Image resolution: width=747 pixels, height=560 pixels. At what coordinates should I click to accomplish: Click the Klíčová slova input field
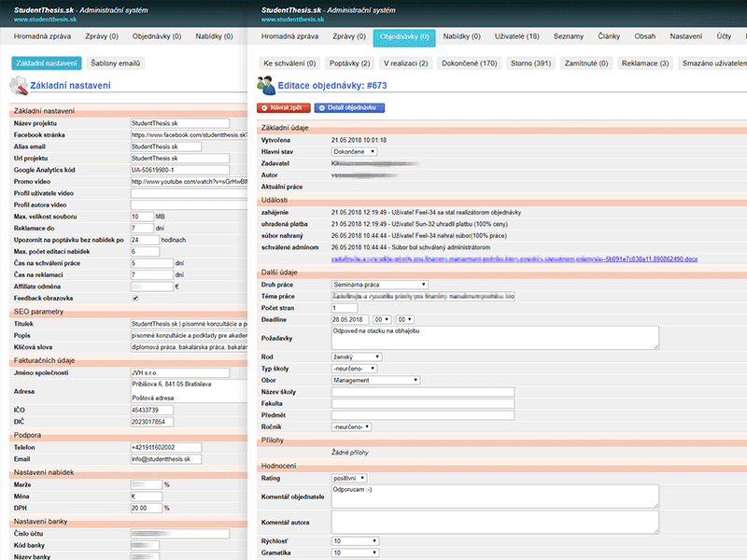190,347
